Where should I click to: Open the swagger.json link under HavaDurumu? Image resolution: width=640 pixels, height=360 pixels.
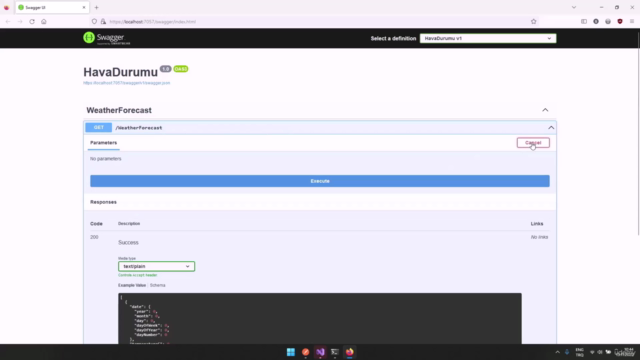(127, 83)
